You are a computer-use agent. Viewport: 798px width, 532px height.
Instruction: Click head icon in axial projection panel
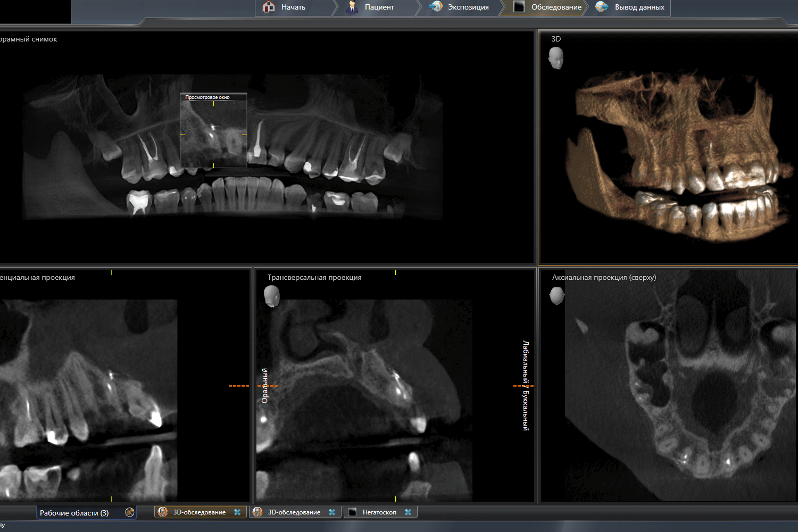point(556,296)
